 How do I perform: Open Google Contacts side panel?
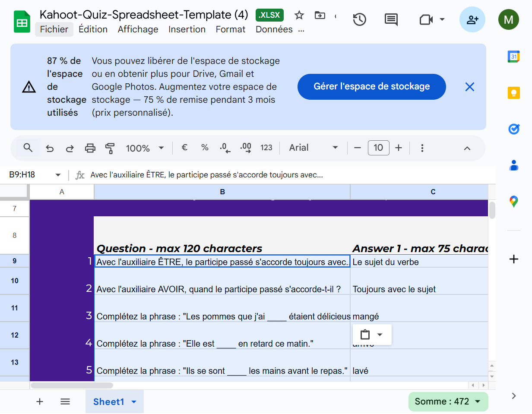click(513, 165)
